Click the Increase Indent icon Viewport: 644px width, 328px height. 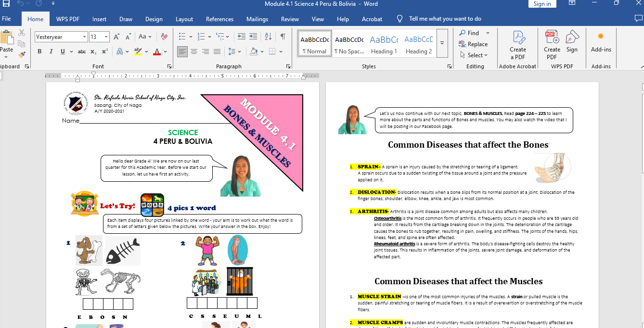(x=253, y=37)
